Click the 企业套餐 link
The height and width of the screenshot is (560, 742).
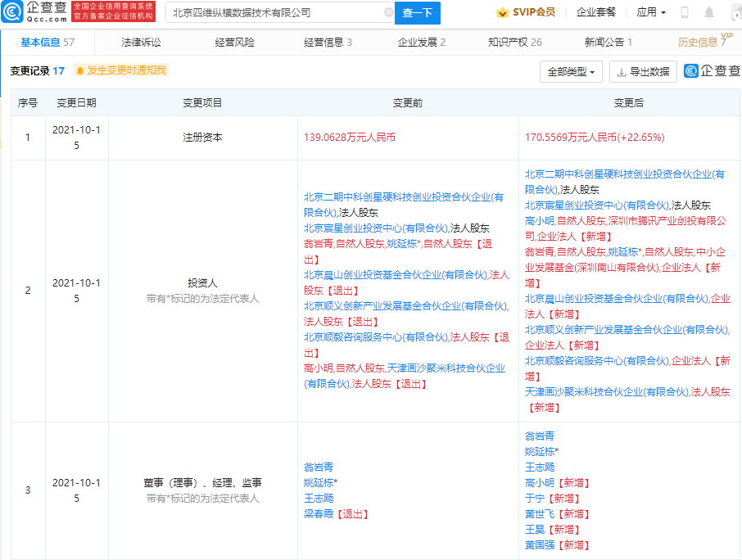(596, 12)
